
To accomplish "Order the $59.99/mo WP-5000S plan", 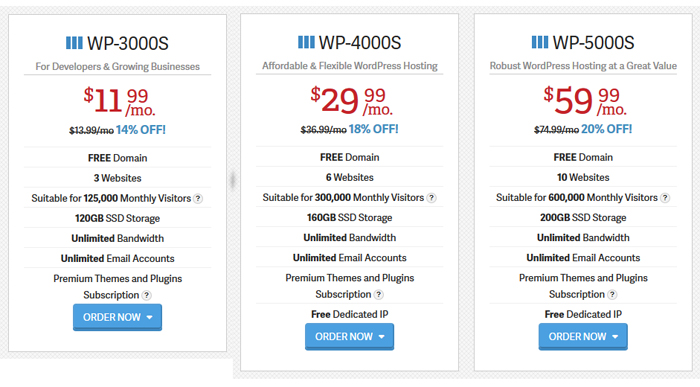I will coord(583,337).
